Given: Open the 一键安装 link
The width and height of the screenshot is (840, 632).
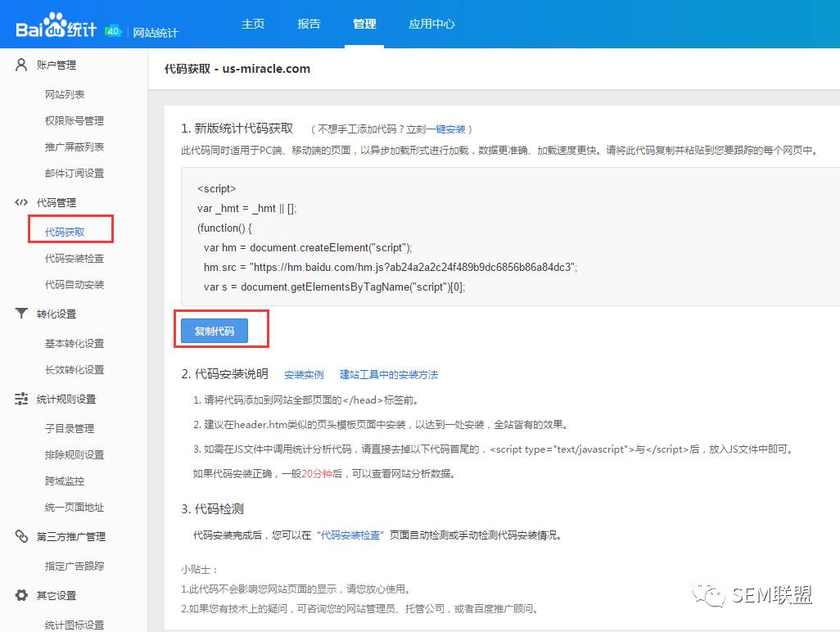Looking at the screenshot, I should coord(445,129).
